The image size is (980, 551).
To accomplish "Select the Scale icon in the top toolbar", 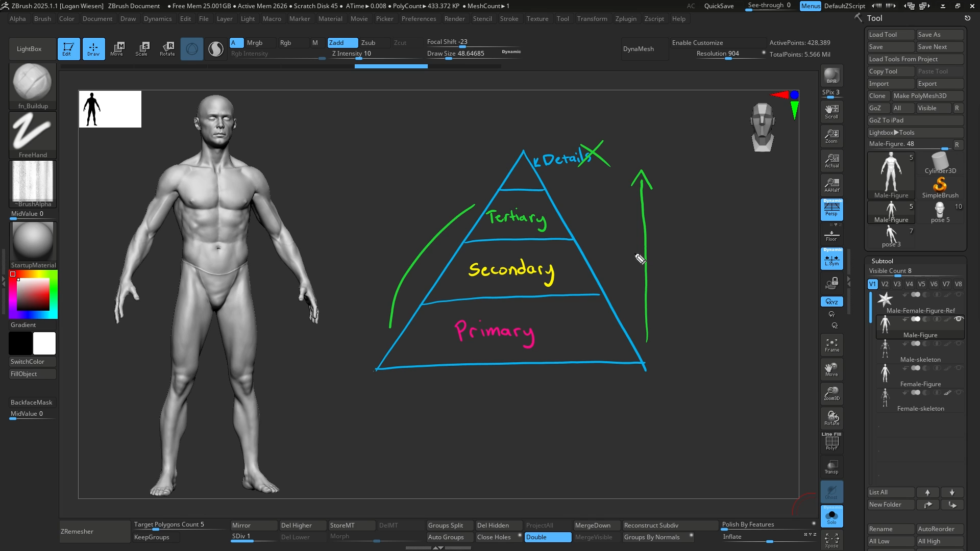I will coord(142,48).
